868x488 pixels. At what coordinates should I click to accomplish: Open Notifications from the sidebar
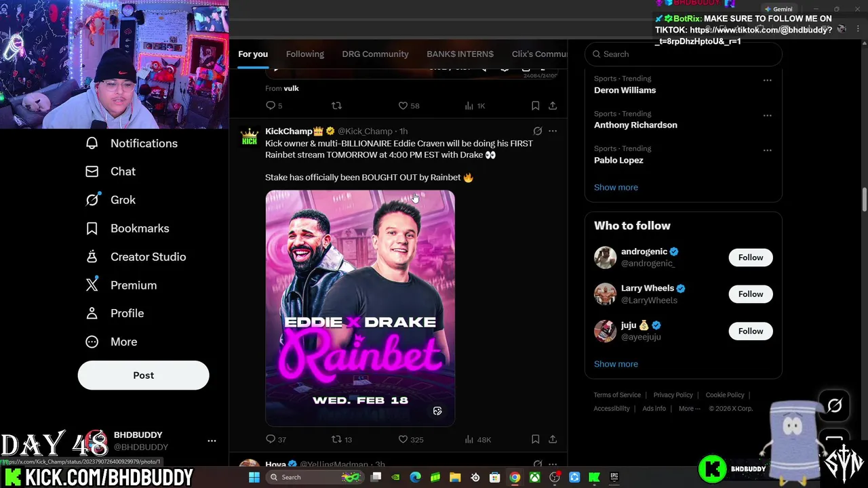[131, 143]
